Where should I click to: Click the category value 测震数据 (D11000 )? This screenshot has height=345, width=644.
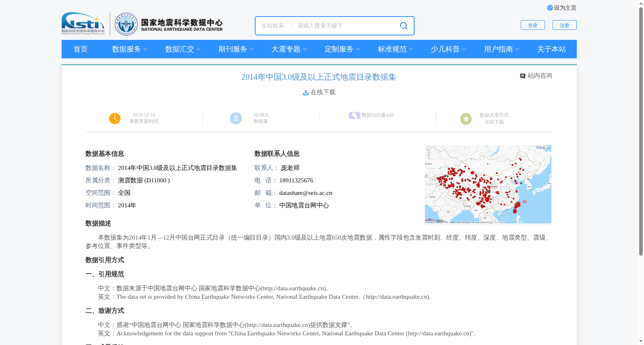point(144,181)
